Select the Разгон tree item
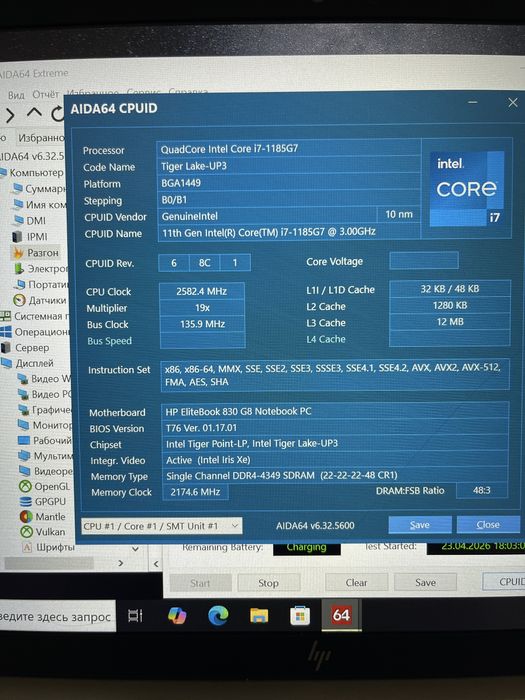The width and height of the screenshot is (525, 700). (x=43, y=253)
